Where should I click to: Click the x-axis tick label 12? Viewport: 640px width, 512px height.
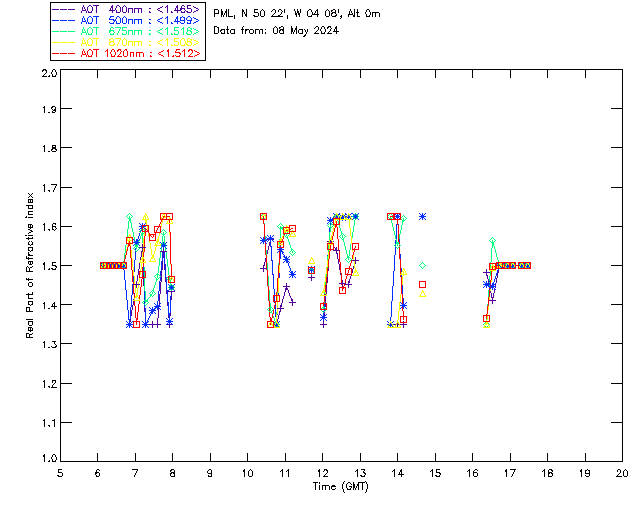pyautogui.click(x=322, y=473)
